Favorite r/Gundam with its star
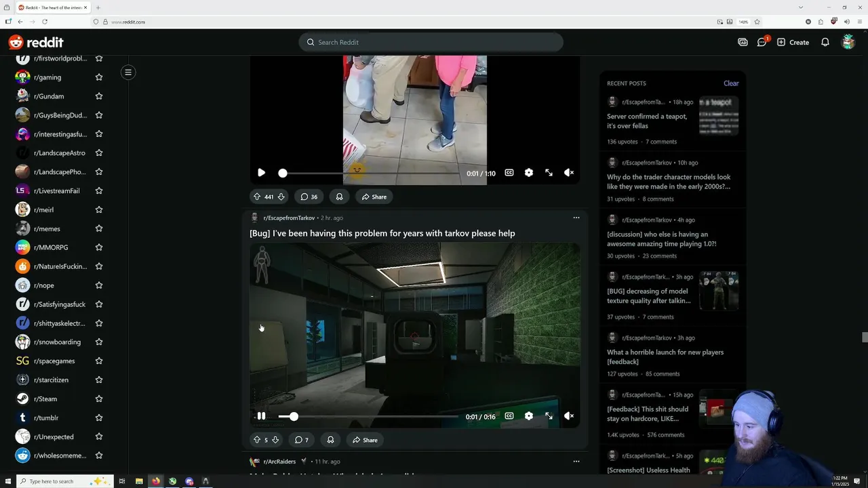 tap(99, 96)
